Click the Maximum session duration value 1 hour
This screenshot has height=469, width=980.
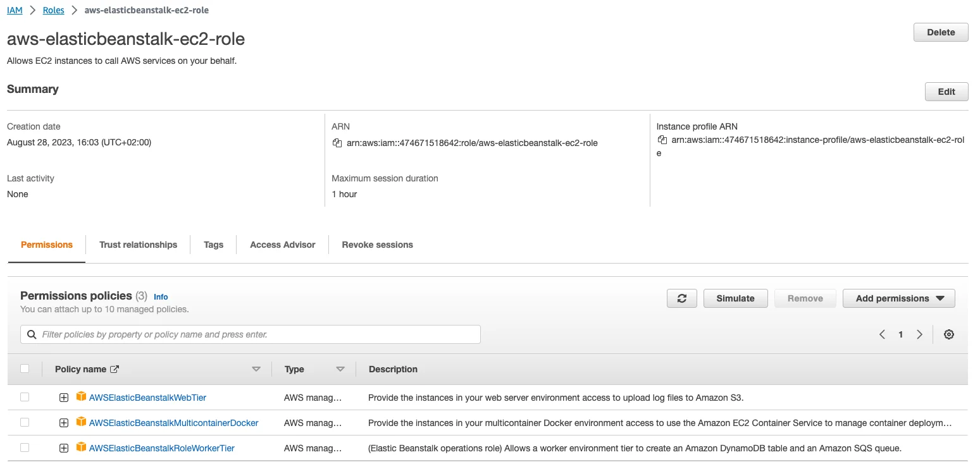click(x=344, y=194)
